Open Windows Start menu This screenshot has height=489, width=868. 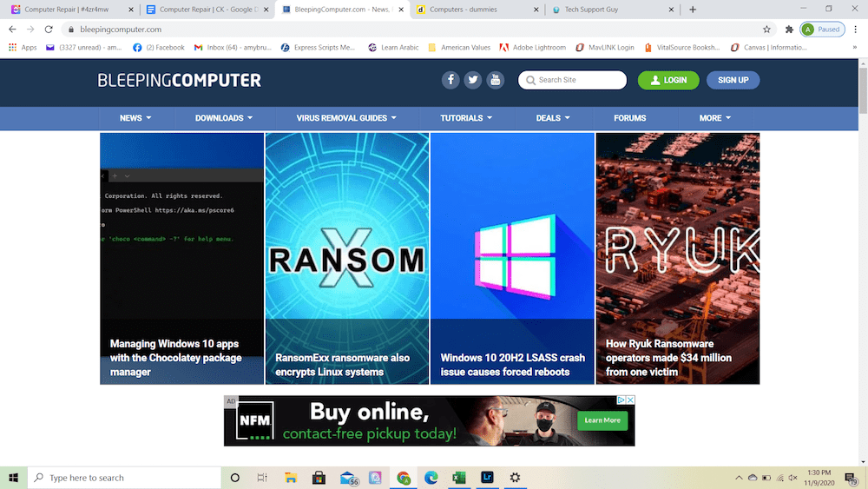click(13, 478)
